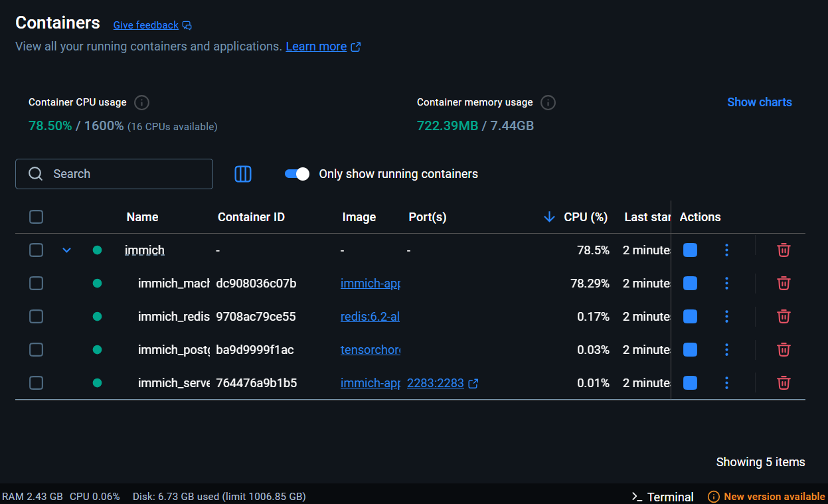The image size is (828, 504).
Task: Open the immich stack name
Action: tap(145, 250)
